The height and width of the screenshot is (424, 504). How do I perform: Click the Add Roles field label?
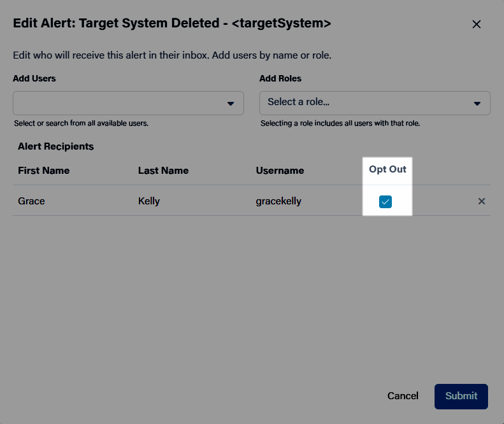[x=280, y=78]
